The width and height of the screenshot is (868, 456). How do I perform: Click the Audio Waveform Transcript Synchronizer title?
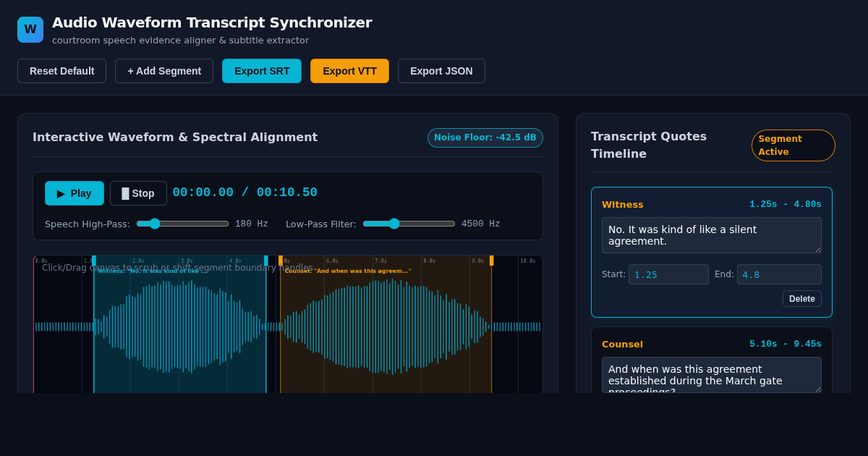212,22
